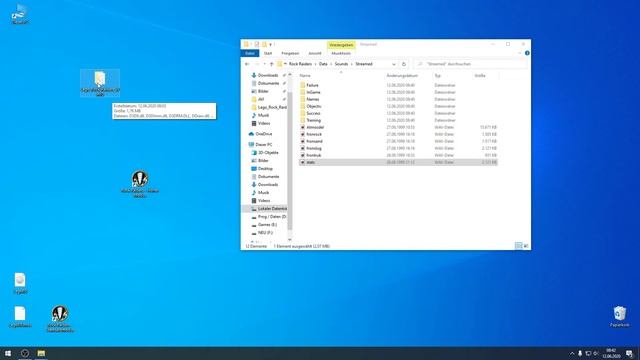Click File Explorer icon in taskbar
The image size is (640, 360).
pyautogui.click(x=41, y=353)
